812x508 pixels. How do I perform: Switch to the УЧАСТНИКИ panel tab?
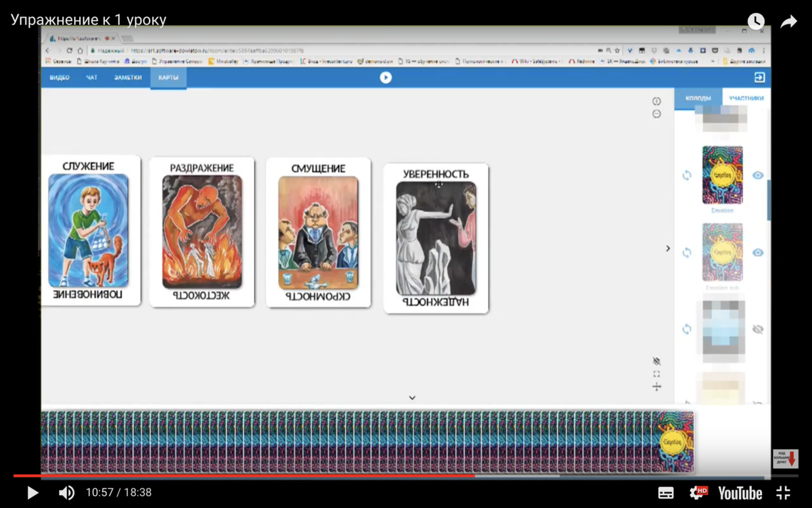click(746, 98)
